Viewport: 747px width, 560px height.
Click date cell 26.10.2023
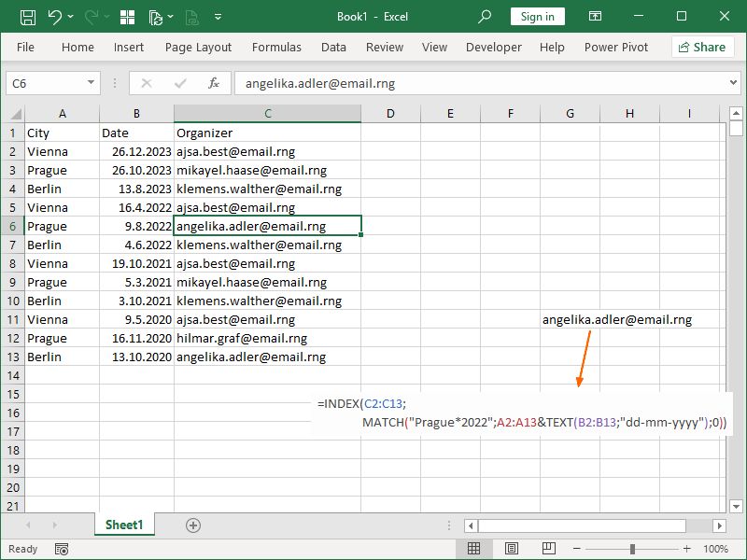pyautogui.click(x=136, y=171)
